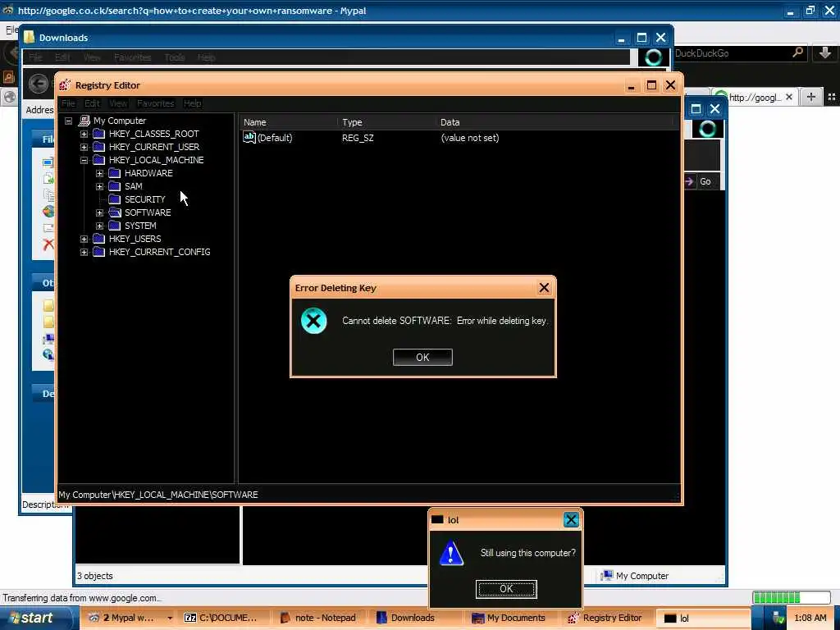This screenshot has height=630, width=840.
Task: Select HKEY_LOCAL_MACHINE folder icon
Action: (98, 160)
